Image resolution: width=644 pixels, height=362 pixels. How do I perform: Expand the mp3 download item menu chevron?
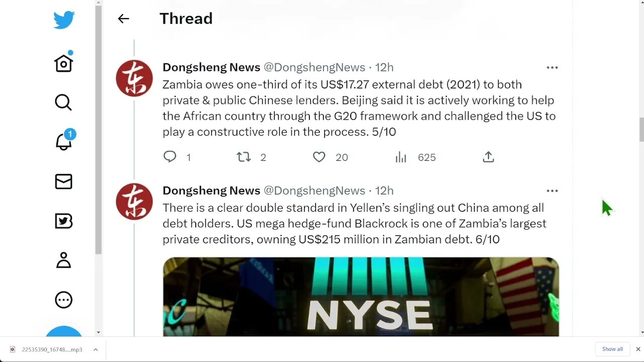click(96, 349)
